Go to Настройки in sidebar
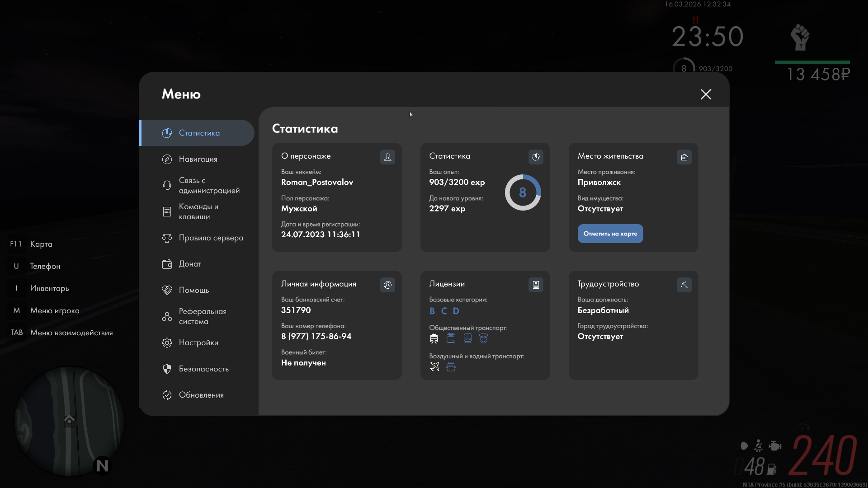 [x=198, y=343]
